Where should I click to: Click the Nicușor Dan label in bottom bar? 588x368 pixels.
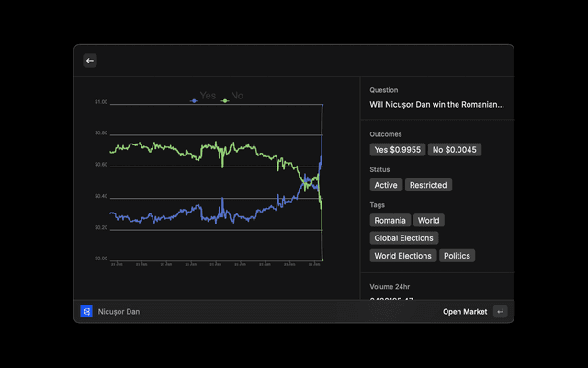(119, 312)
